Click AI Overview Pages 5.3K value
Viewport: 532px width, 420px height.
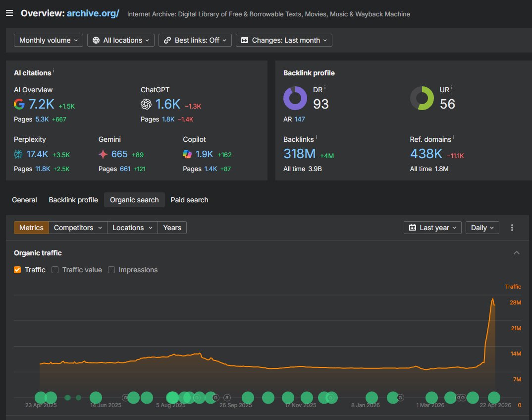click(x=42, y=119)
